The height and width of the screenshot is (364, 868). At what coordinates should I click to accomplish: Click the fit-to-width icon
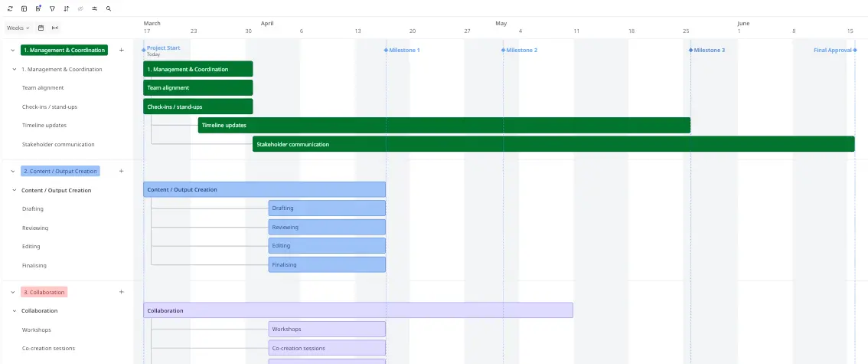(55, 28)
